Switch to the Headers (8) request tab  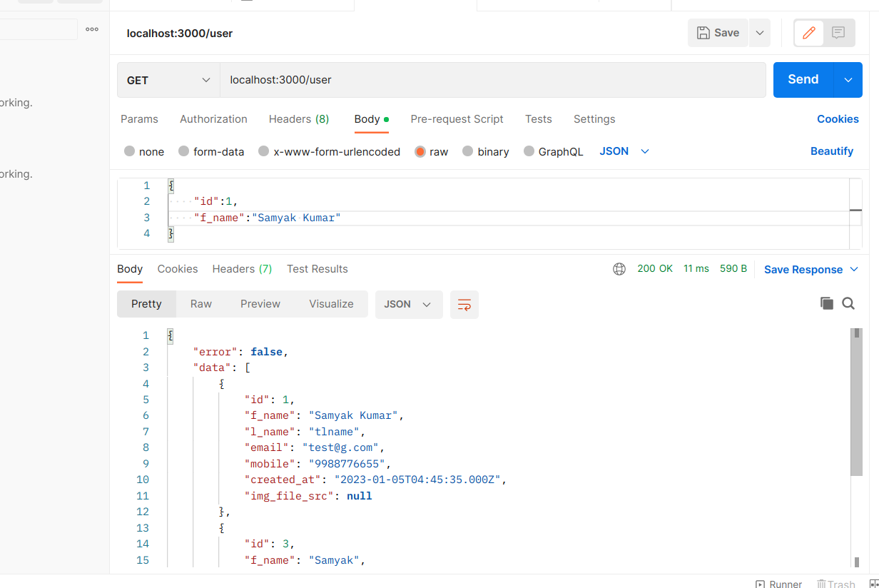tap(298, 118)
